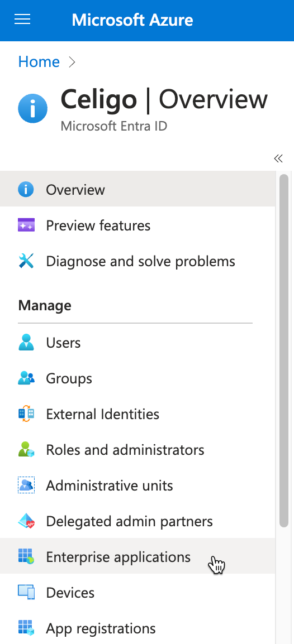Select Overview in the side menu
This screenshot has width=294, height=644.
pyautogui.click(x=137, y=190)
